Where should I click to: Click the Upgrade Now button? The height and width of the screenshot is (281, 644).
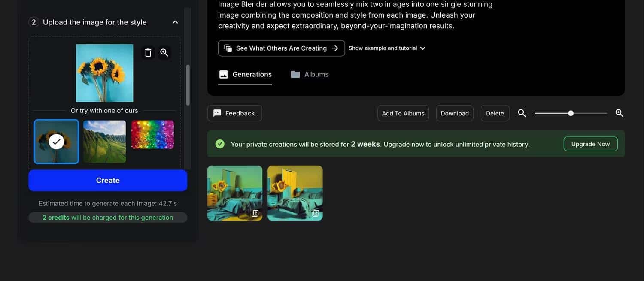590,144
